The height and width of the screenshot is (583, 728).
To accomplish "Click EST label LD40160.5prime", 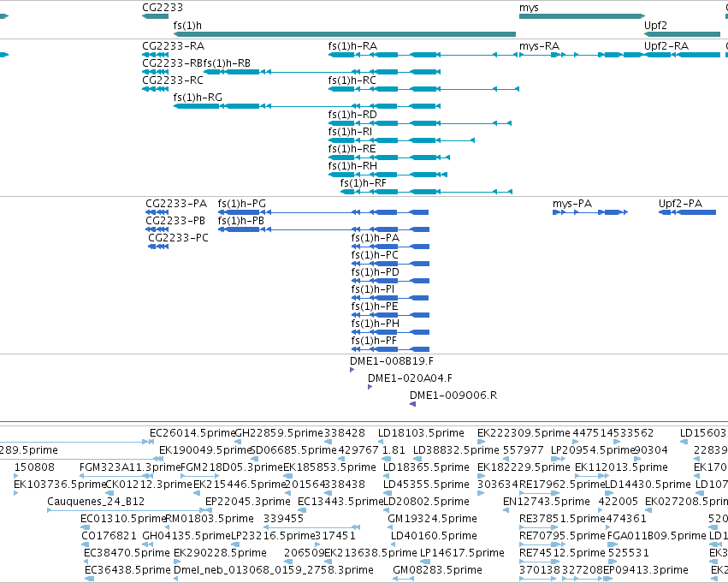I will (x=434, y=536).
